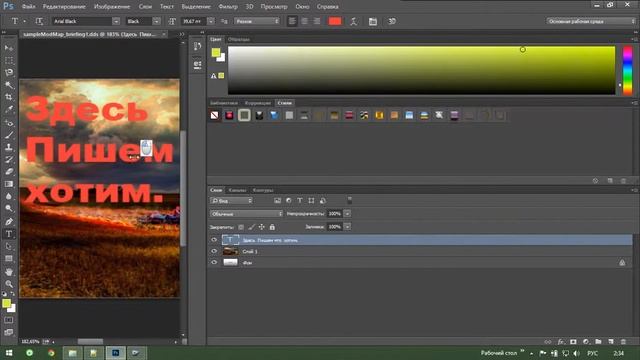Open the anti-aliasing method dropdown

(x=257, y=21)
